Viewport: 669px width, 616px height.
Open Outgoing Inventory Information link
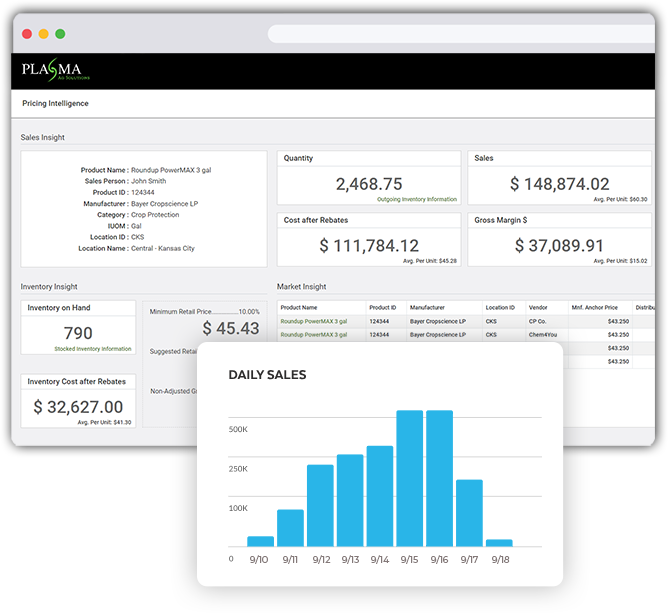coord(417,199)
